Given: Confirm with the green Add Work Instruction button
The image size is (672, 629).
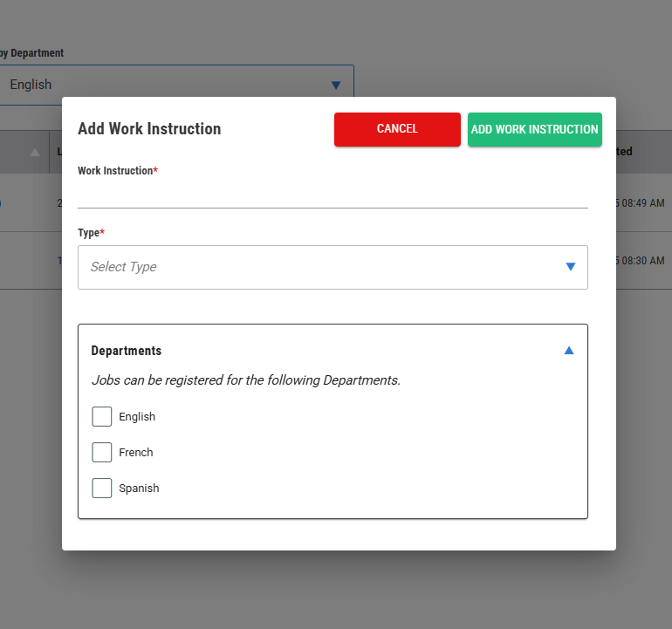Looking at the screenshot, I should pos(534,129).
